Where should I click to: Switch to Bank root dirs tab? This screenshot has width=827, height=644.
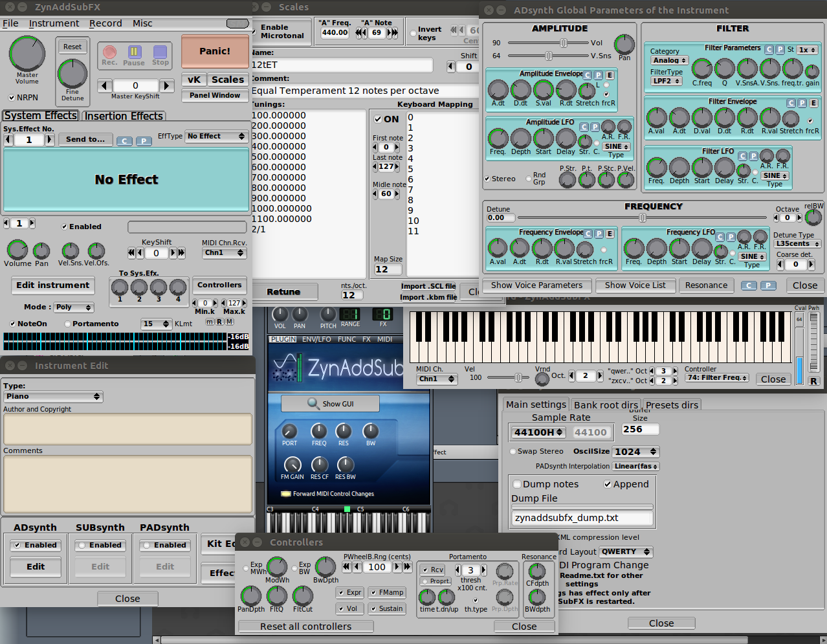point(606,405)
